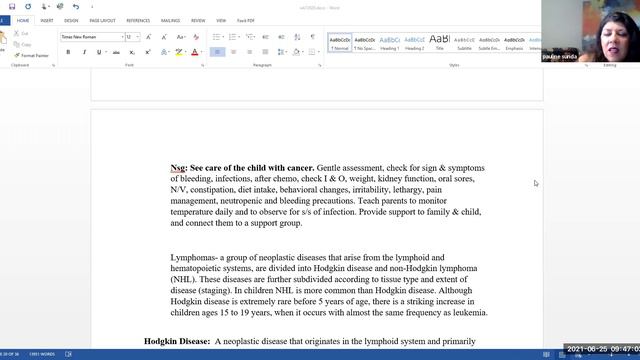Apply the Title style
Viewport: 640px width, 360px height.
[x=439, y=43]
